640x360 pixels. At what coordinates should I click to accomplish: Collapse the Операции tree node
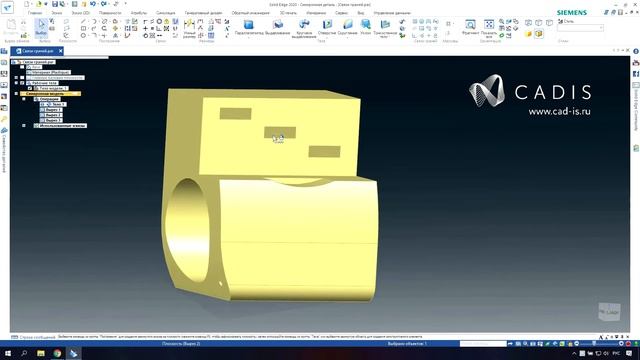click(x=24, y=99)
